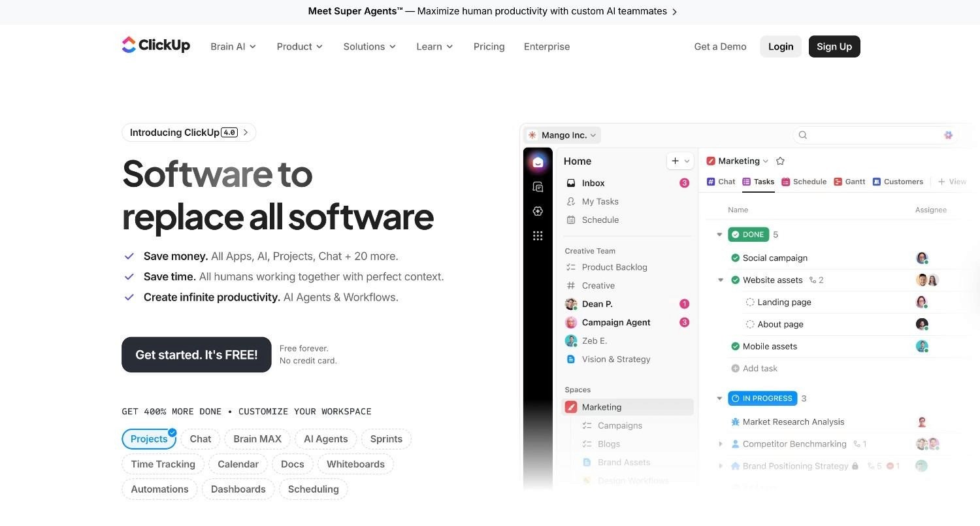Click the green DONE status badge
The width and height of the screenshot is (980, 526).
tap(749, 235)
